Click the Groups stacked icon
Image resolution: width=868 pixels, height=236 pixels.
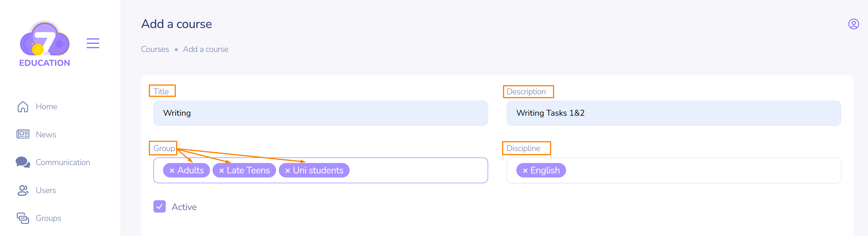23,218
